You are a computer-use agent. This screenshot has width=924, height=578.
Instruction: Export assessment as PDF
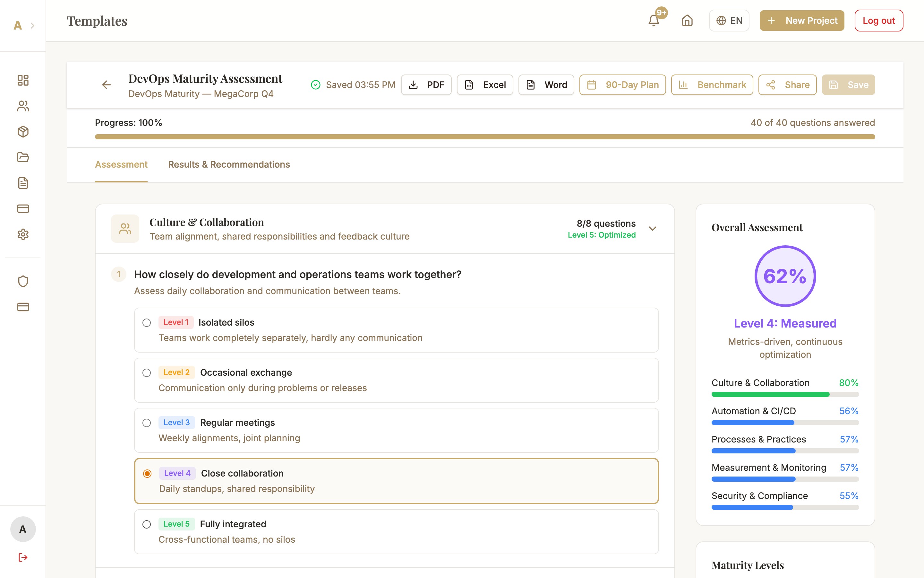(x=426, y=85)
